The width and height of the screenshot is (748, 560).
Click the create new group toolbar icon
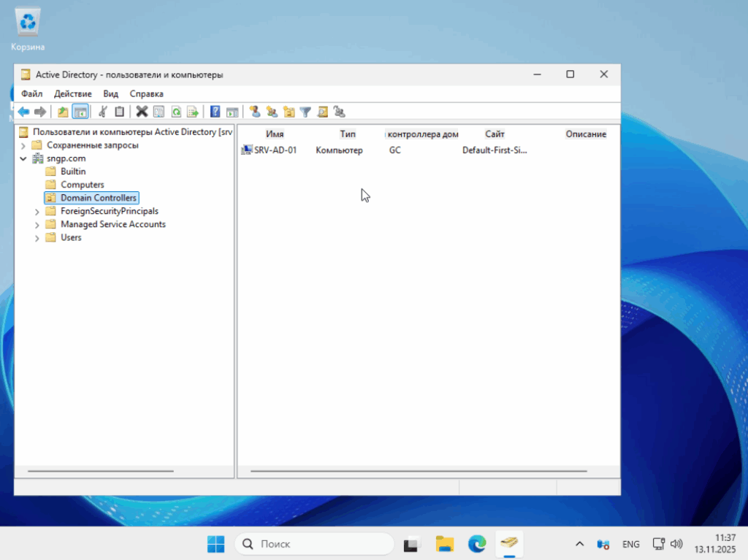click(x=272, y=111)
